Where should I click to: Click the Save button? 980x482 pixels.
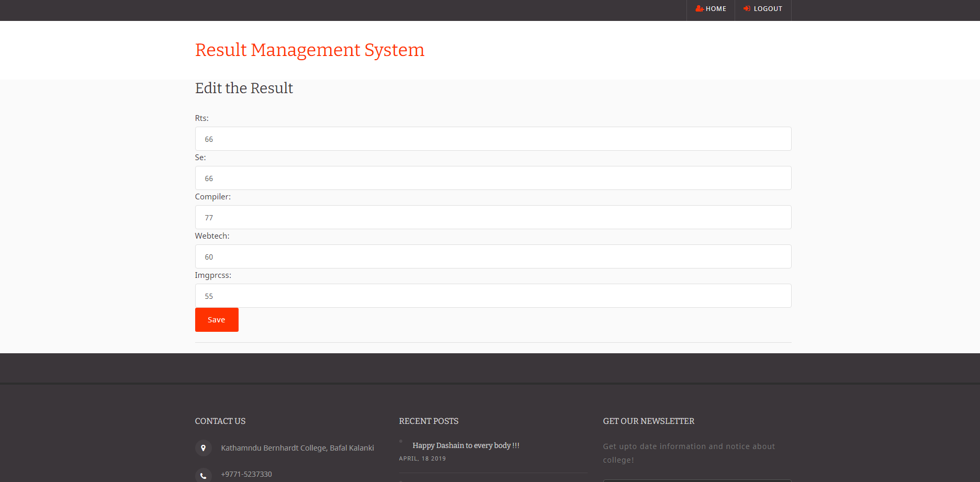point(217,320)
